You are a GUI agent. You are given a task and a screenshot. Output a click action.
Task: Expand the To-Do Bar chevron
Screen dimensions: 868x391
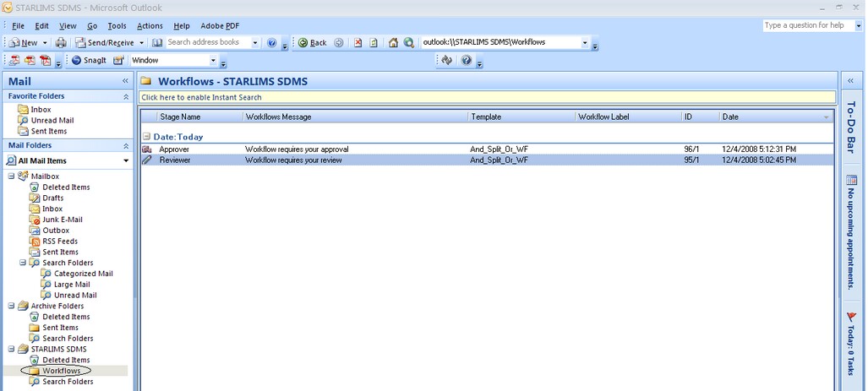click(x=851, y=81)
